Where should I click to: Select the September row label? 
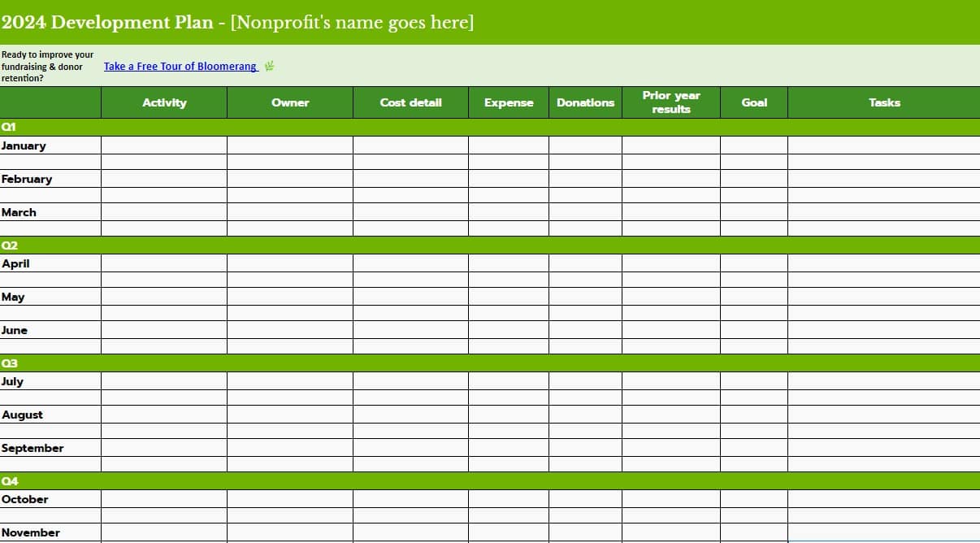point(33,448)
